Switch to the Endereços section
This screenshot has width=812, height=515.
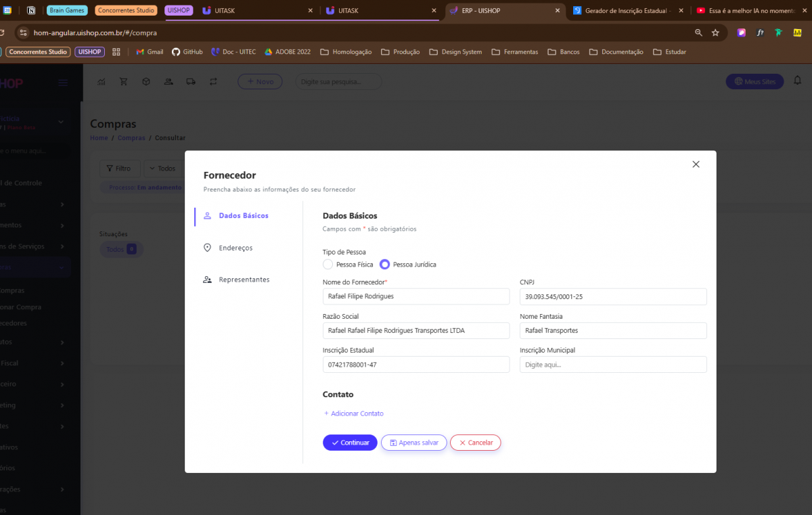click(x=235, y=248)
